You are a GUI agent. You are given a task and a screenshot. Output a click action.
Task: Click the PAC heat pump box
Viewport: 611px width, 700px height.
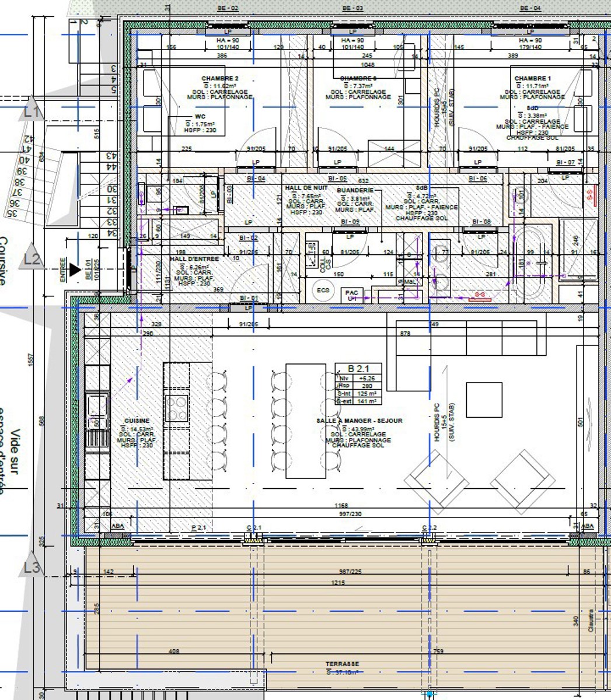tap(351, 295)
